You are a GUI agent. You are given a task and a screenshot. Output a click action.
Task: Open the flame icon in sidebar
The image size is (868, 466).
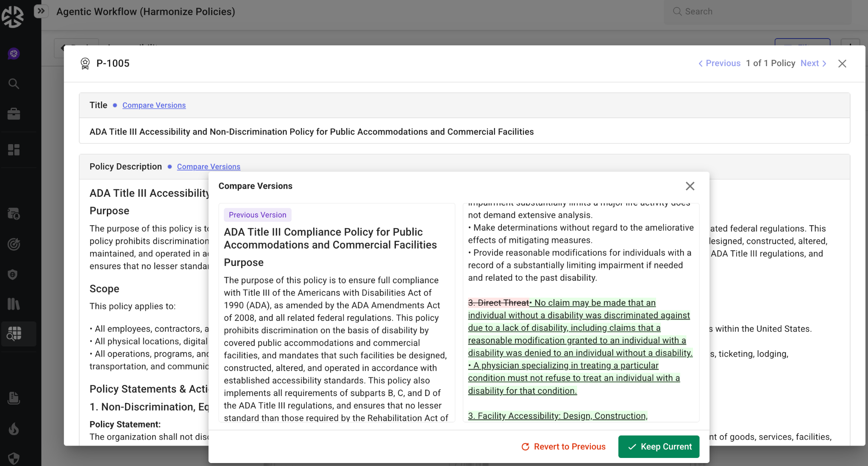coord(14,429)
